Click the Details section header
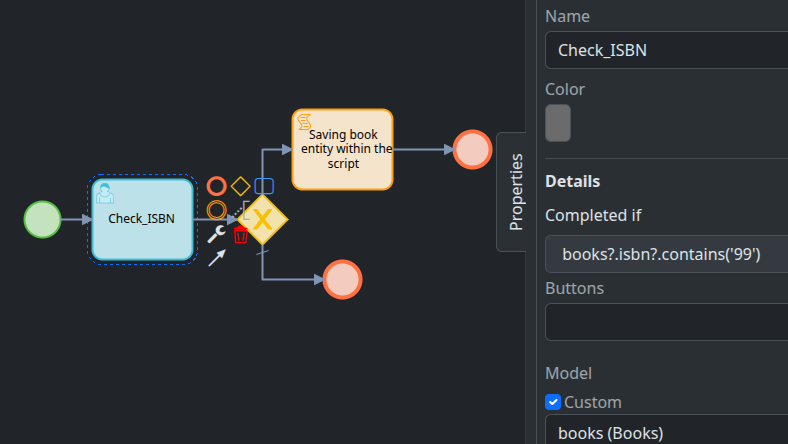788x444 pixels. (572, 181)
